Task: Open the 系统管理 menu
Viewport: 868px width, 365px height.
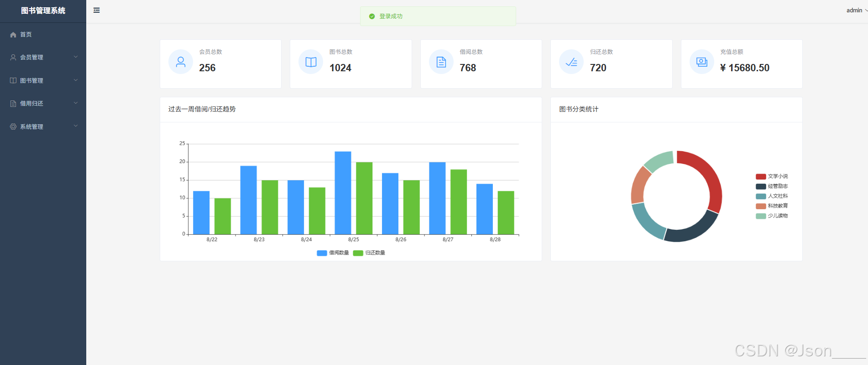Action: [43, 127]
